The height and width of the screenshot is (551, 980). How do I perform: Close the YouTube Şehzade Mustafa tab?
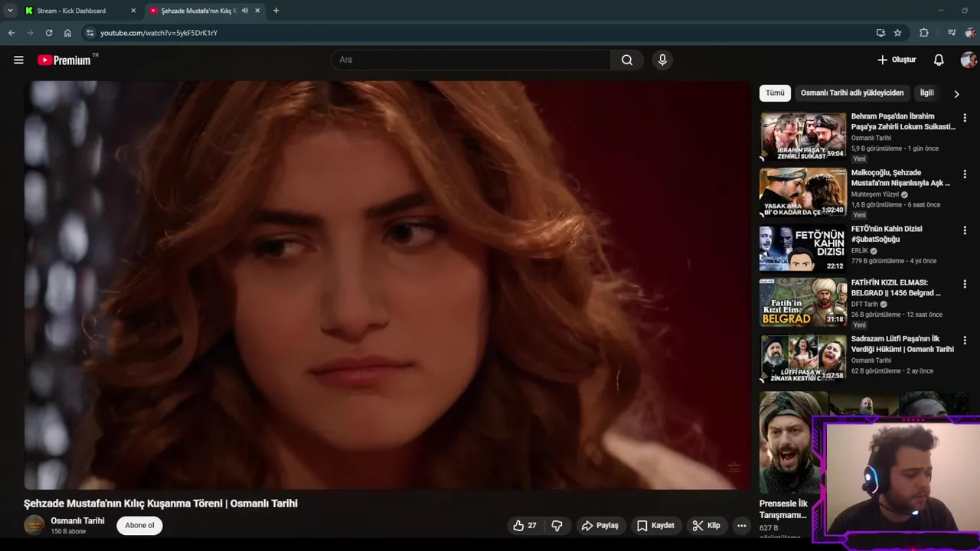tap(257, 11)
